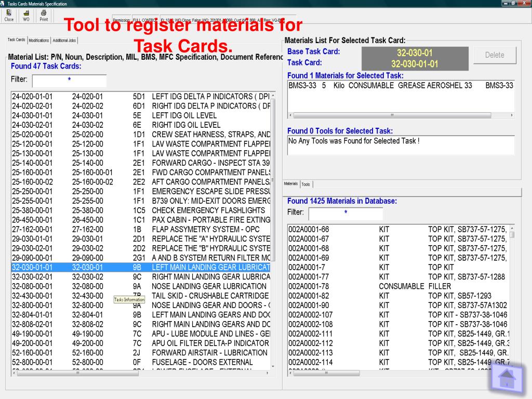Click selected task materials horizontal scrollbar

(400, 115)
